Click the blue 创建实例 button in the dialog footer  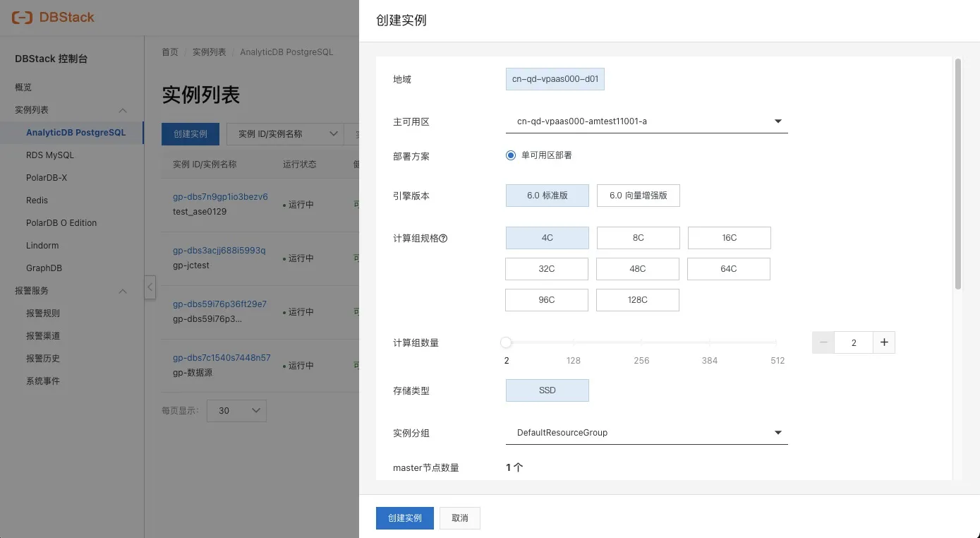[405, 518]
